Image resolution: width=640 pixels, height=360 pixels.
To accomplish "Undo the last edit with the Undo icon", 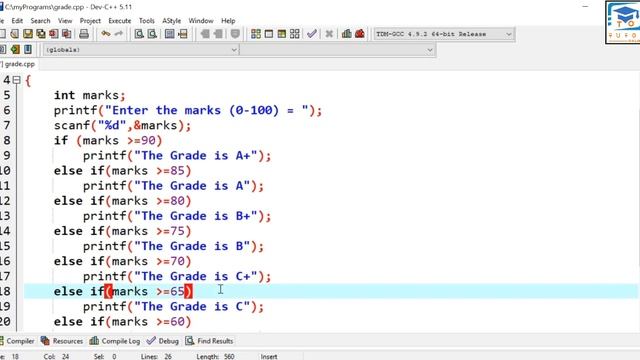I will coord(106,34).
